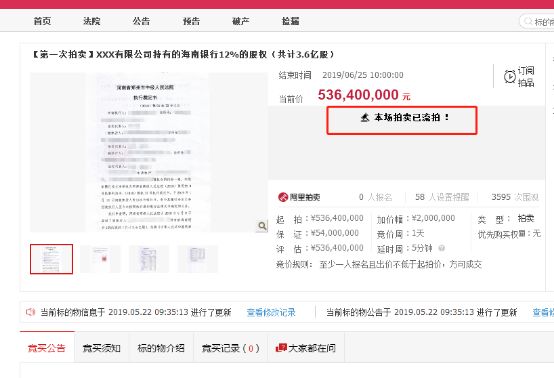Screen dimensions: 554x378
Task: Switch to the 标的物介绍 tab
Action: tap(161, 348)
